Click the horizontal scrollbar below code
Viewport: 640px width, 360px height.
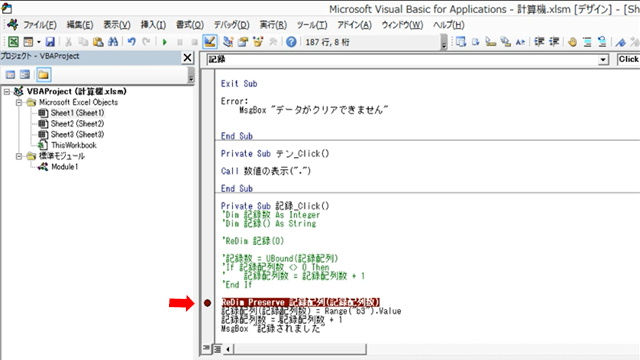coord(300,349)
